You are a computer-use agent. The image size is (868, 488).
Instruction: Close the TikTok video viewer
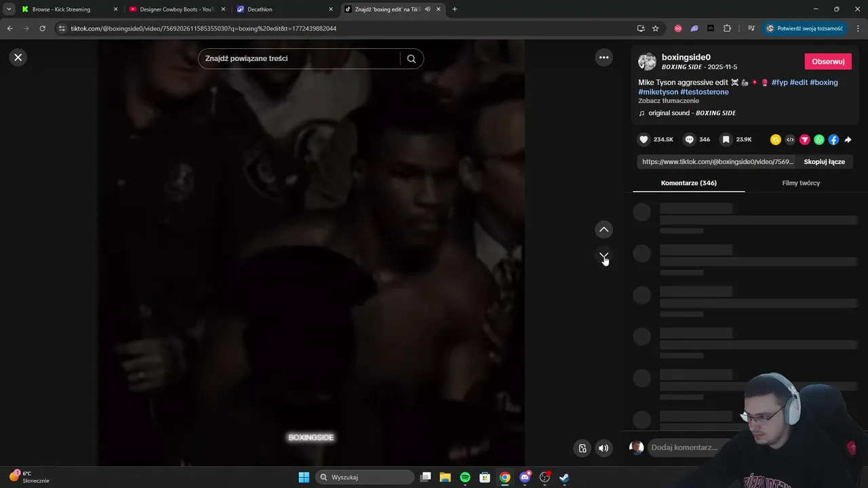click(x=18, y=58)
